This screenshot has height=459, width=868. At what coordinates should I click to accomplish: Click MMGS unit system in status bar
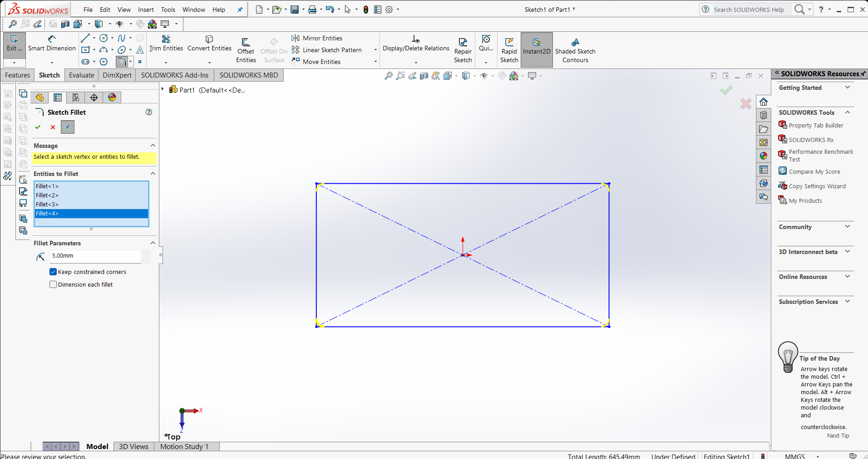pyautogui.click(x=795, y=456)
